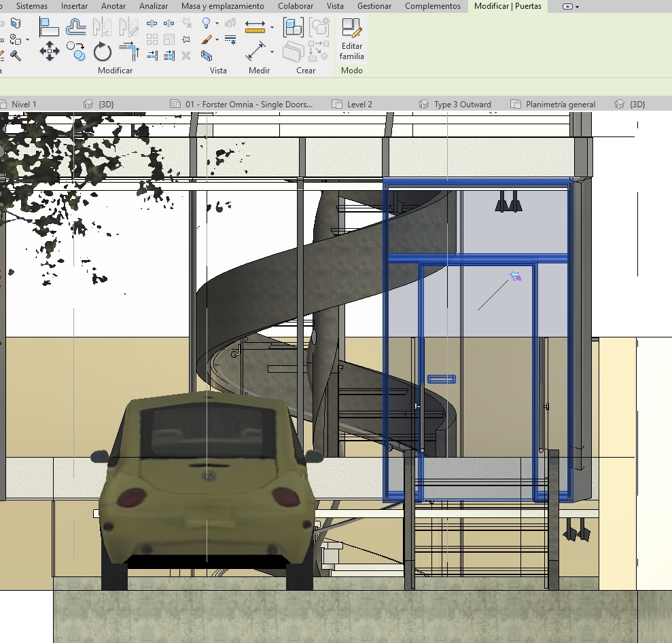Switch to the Planimetría general view tab

560,105
